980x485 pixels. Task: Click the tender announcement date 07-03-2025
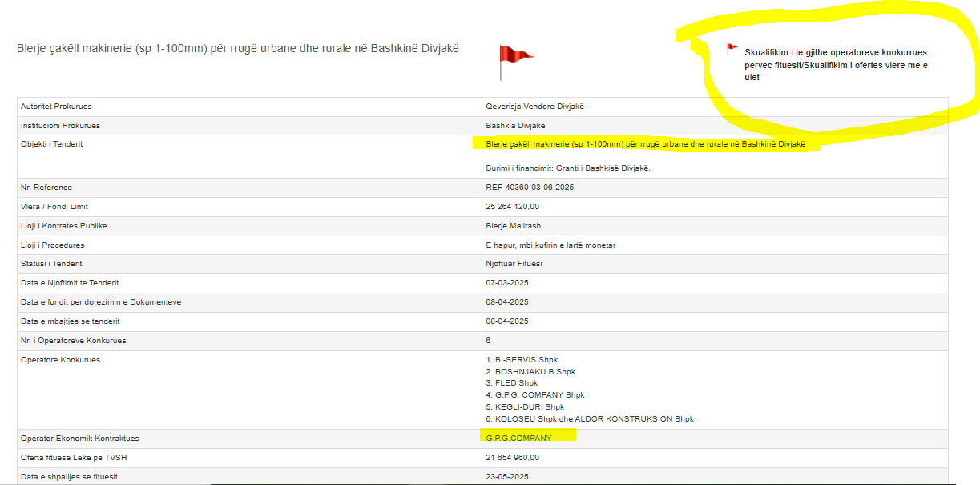(507, 283)
